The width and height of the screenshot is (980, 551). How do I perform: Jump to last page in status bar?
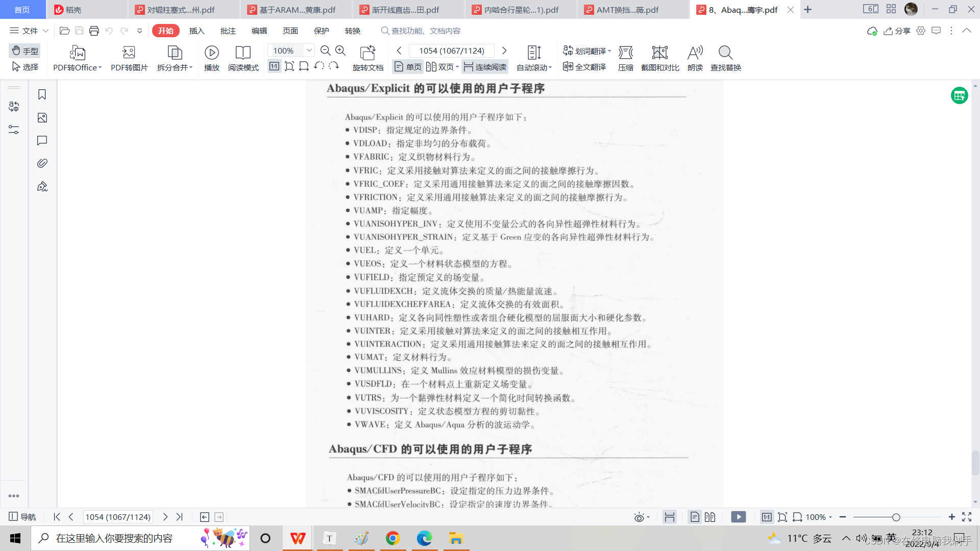179,517
